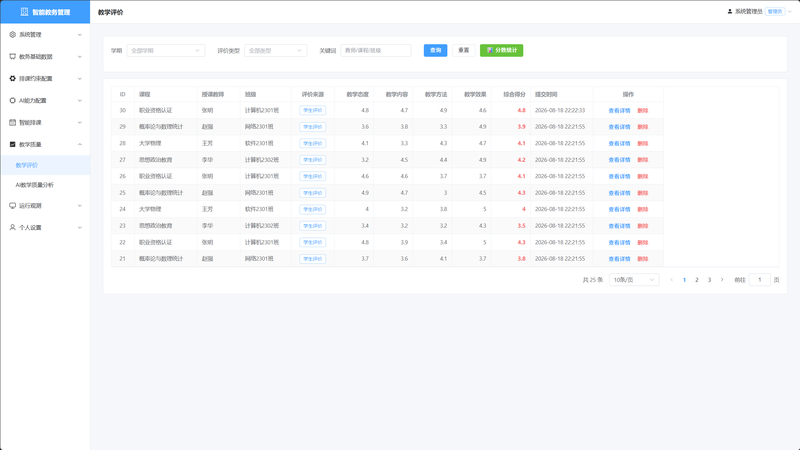Click 学生评价 tag in row 30
800x450 pixels.
pos(312,110)
